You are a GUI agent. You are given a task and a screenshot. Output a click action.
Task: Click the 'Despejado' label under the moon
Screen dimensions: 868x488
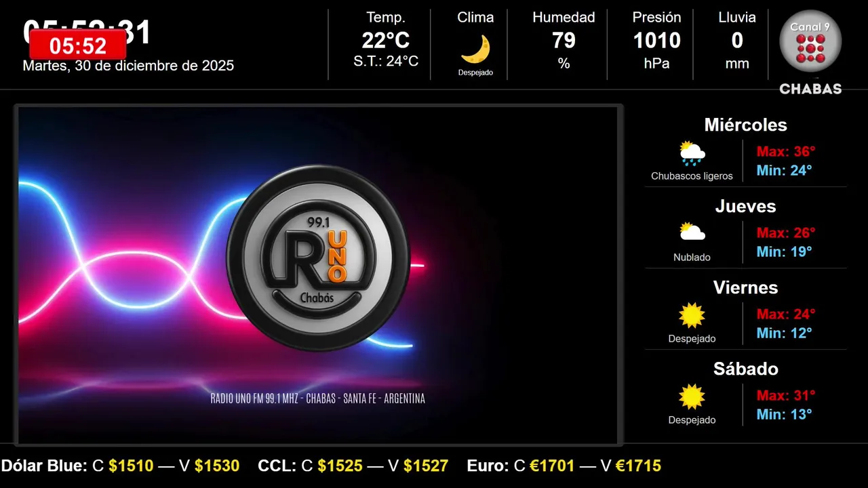click(475, 73)
